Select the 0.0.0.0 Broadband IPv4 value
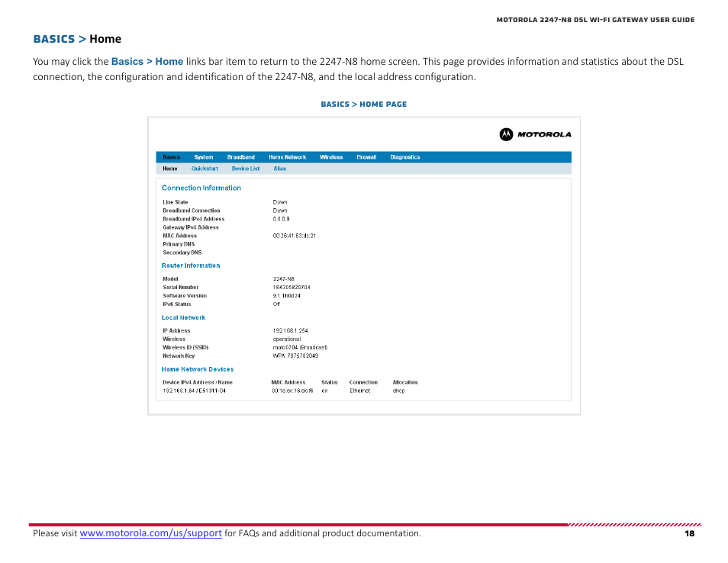The width and height of the screenshot is (728, 563). (281, 219)
